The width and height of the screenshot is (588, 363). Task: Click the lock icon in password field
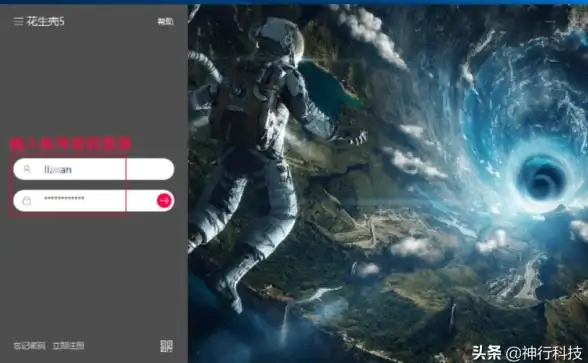(x=27, y=201)
